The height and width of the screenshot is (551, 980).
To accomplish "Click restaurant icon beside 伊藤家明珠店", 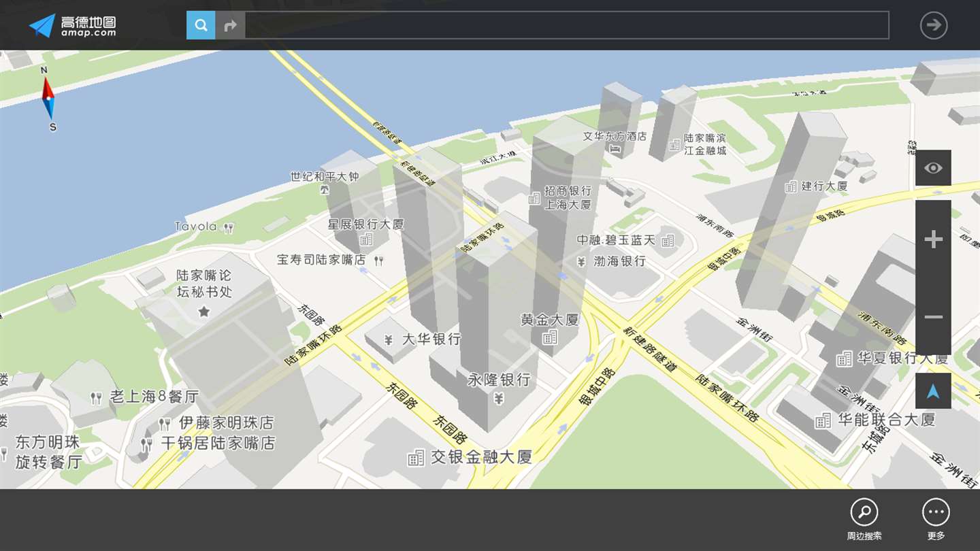I will click(x=165, y=424).
